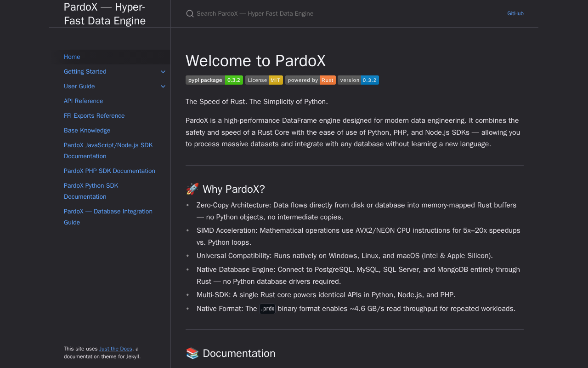Click the License MIT badge
This screenshot has width=588, height=368.
pos(264,80)
